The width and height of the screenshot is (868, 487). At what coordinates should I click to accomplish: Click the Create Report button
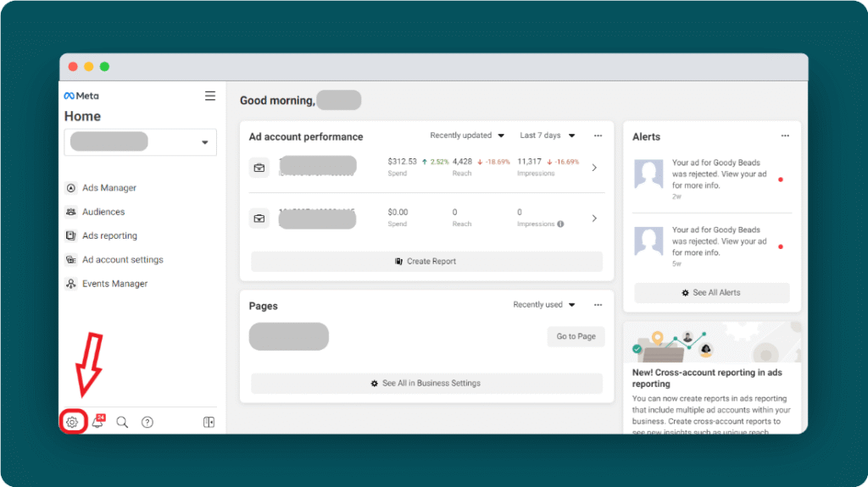pos(427,261)
